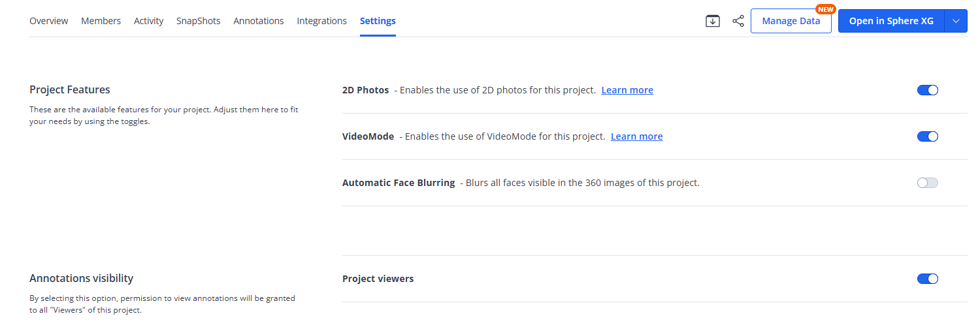Image resolution: width=980 pixels, height=329 pixels.
Task: Follow Learn more link for 2D Photos
Action: [x=627, y=90]
